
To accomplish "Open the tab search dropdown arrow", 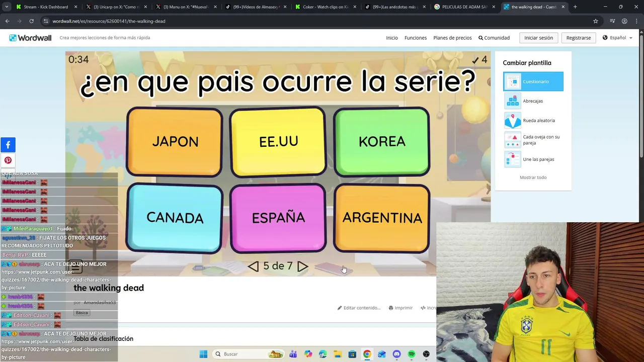I will tap(6, 7).
